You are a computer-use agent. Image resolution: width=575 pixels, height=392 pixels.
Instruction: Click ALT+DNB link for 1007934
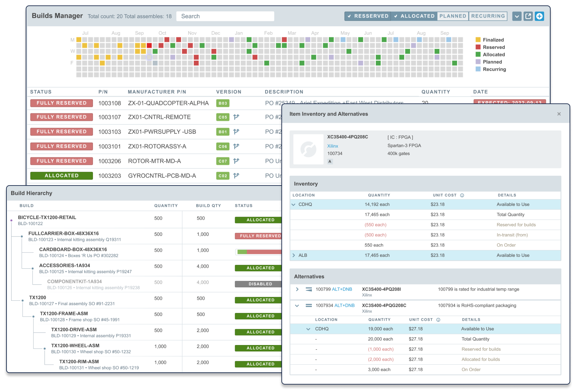tap(344, 305)
